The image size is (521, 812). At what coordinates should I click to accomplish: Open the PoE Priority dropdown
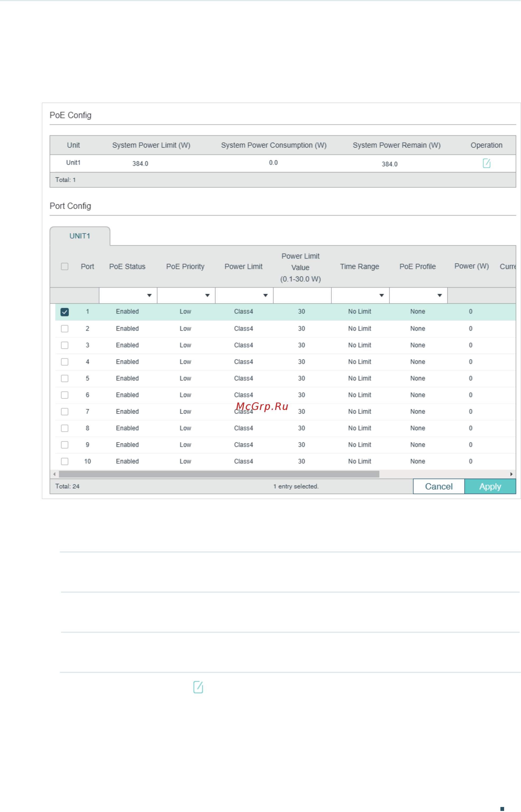pyautogui.click(x=186, y=296)
